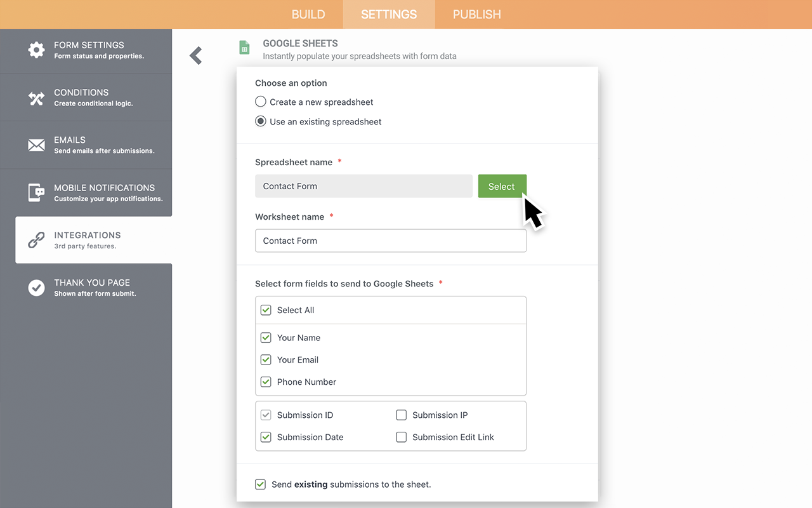Click the green Select button
Image resolution: width=812 pixels, height=508 pixels.
(502, 186)
